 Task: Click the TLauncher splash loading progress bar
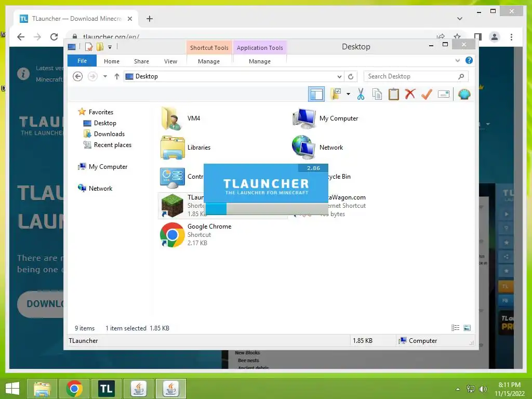click(x=267, y=209)
